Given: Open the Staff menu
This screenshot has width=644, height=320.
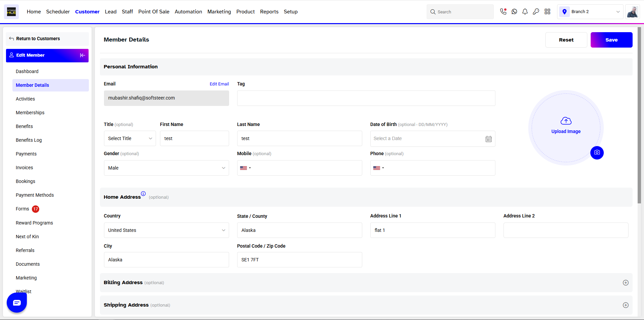Looking at the screenshot, I should 127,12.
